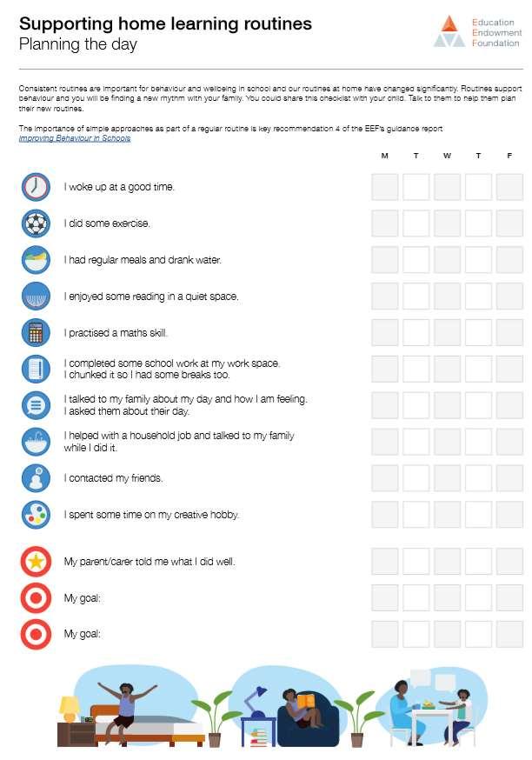
Task: Click the second My goal target icon
Action: [x=36, y=634]
